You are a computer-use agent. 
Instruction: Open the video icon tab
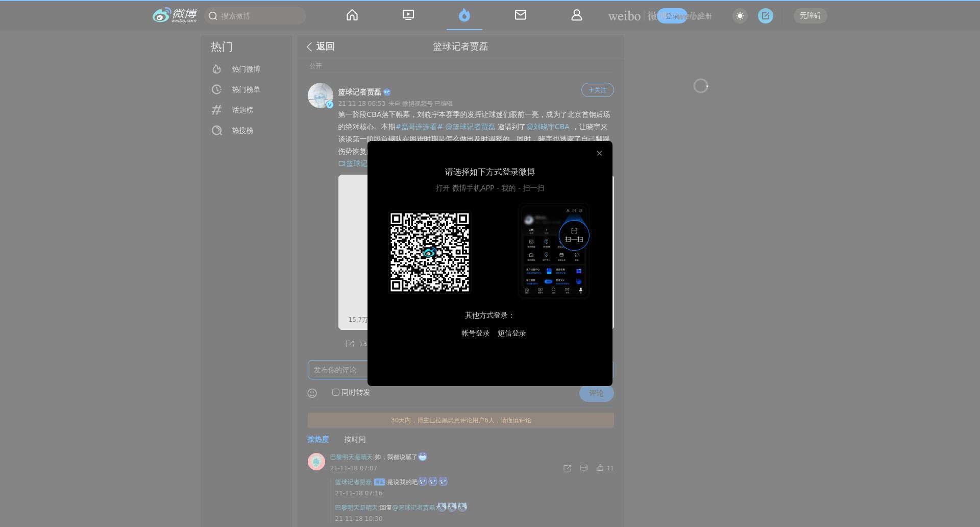[408, 15]
